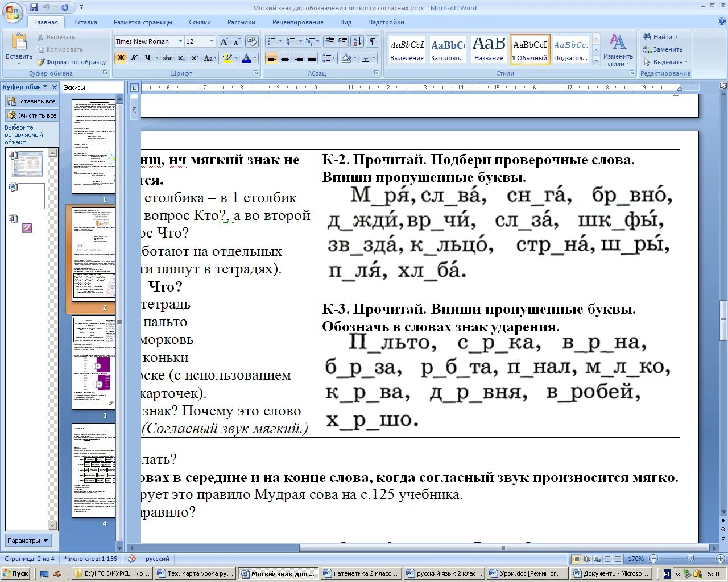Open the Пуск start button
This screenshot has width=728, height=582.
16,573
